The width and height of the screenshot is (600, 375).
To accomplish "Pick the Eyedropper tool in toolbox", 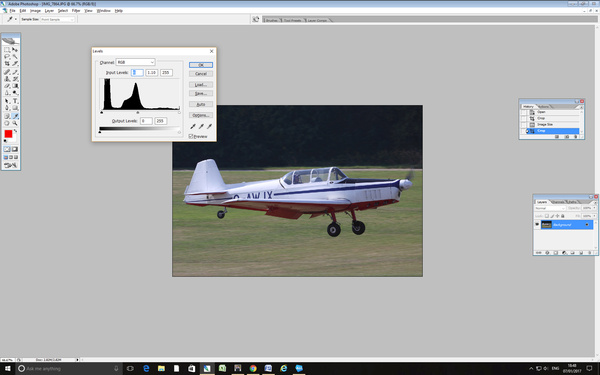I will pos(15,116).
